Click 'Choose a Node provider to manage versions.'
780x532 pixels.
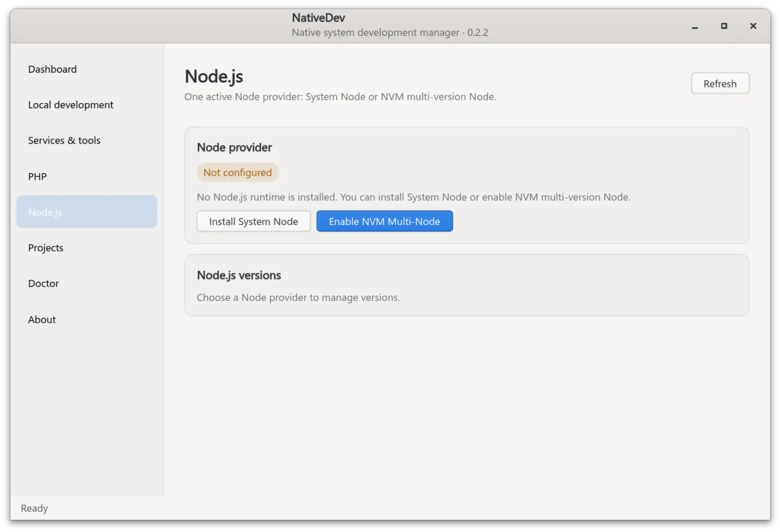tap(298, 297)
